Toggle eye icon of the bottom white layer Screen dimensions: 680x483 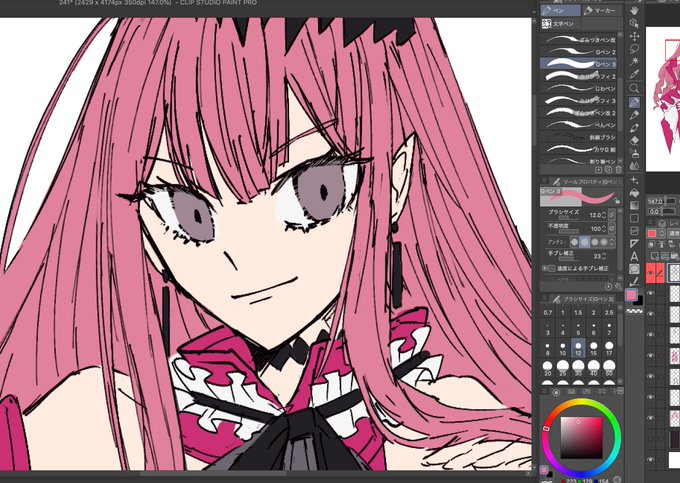650,459
